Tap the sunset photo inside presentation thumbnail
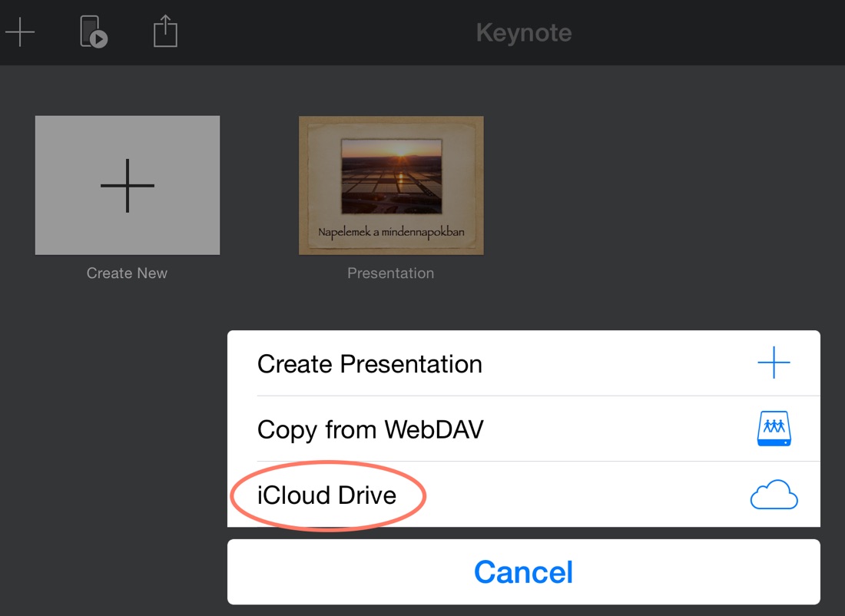Screen dimensions: 845x616 point(392,176)
